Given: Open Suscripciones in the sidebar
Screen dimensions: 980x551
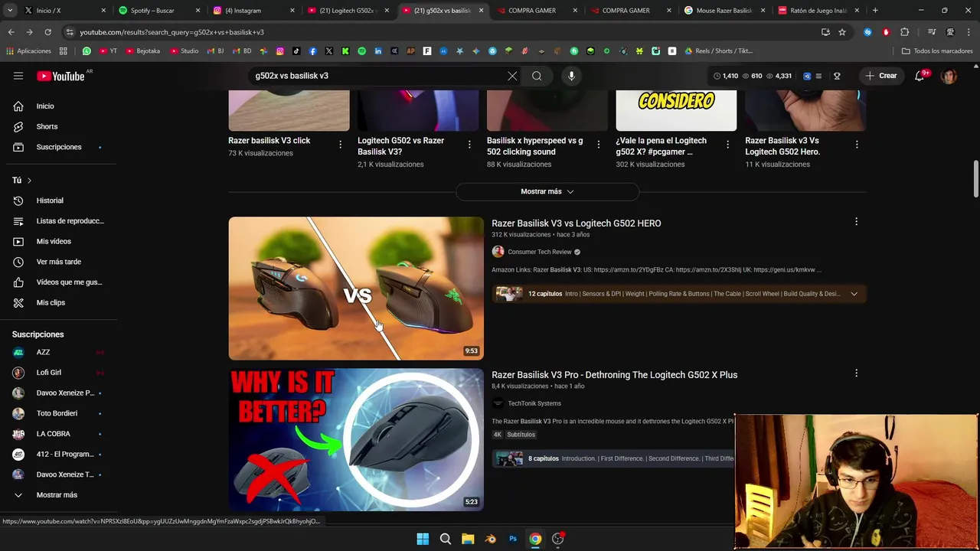Looking at the screenshot, I should (59, 147).
